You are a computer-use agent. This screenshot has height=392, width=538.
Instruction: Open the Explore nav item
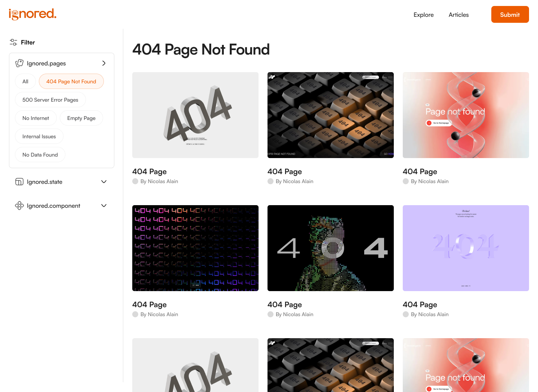[424, 15]
